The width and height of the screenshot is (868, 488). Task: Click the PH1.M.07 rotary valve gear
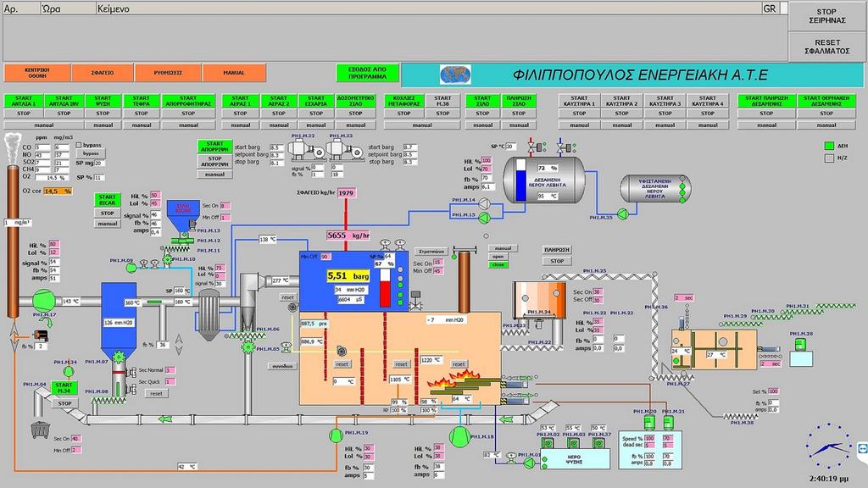coord(118,357)
